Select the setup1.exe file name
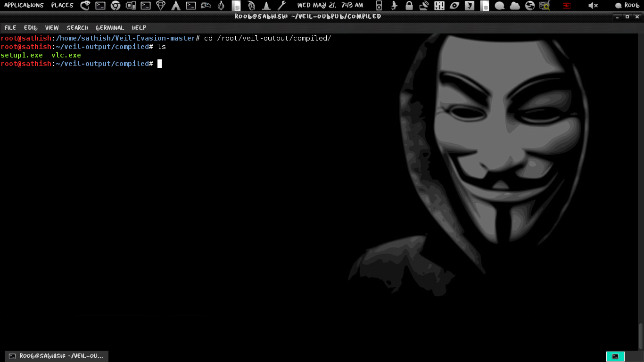 pos(22,55)
